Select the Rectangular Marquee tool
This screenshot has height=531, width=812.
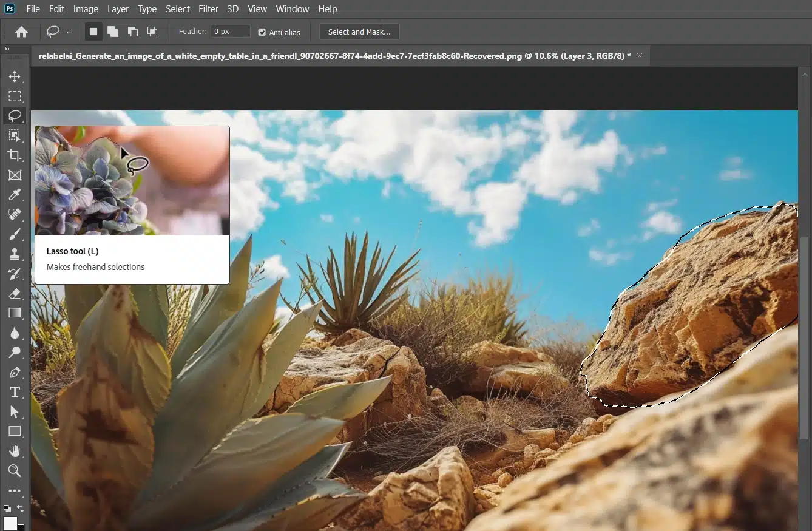15,96
